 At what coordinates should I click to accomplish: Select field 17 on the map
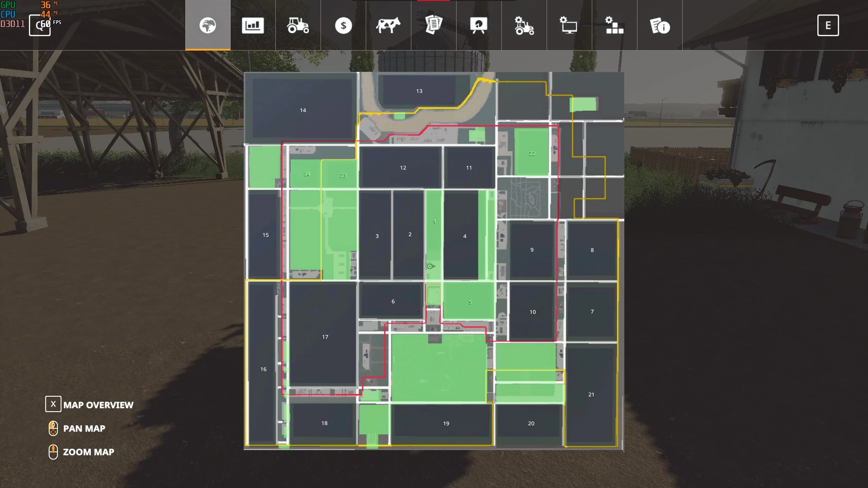click(x=325, y=337)
